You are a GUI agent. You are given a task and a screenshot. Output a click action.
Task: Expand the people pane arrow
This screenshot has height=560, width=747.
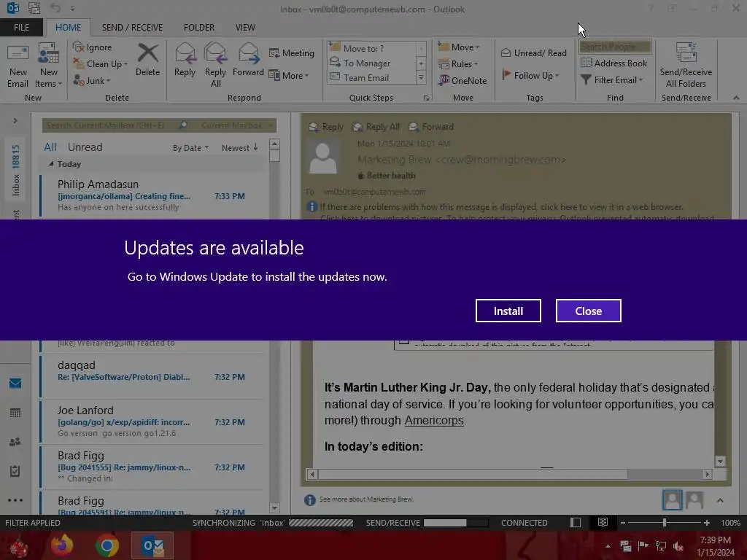pyautogui.click(x=720, y=500)
